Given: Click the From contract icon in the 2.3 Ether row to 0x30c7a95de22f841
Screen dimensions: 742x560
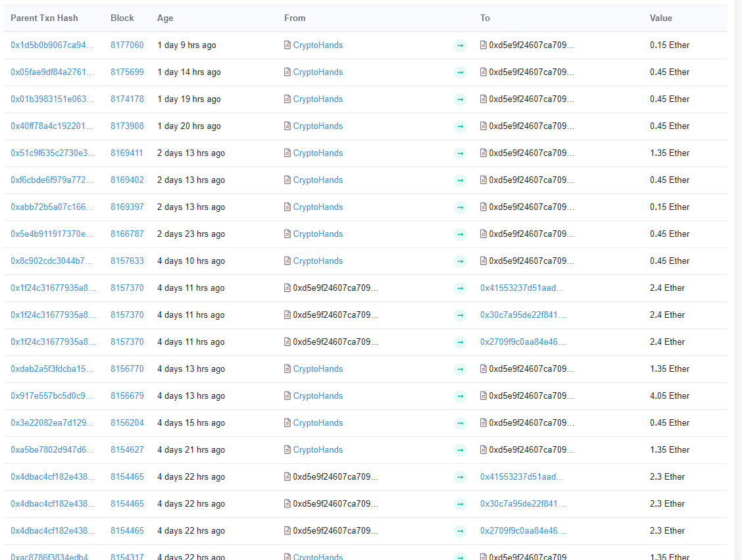Looking at the screenshot, I should click(287, 503).
